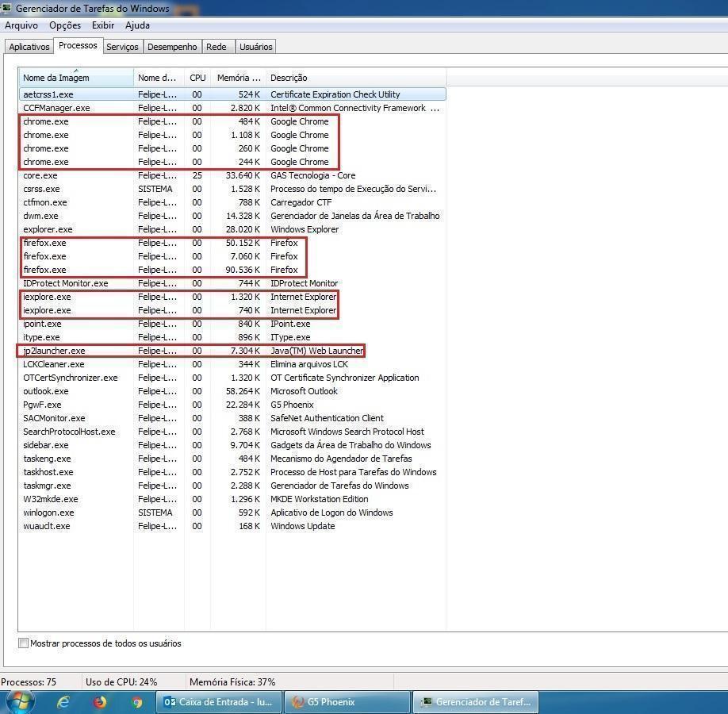
Task: Select firefox.exe row using 90.536 K
Action: click(x=232, y=270)
